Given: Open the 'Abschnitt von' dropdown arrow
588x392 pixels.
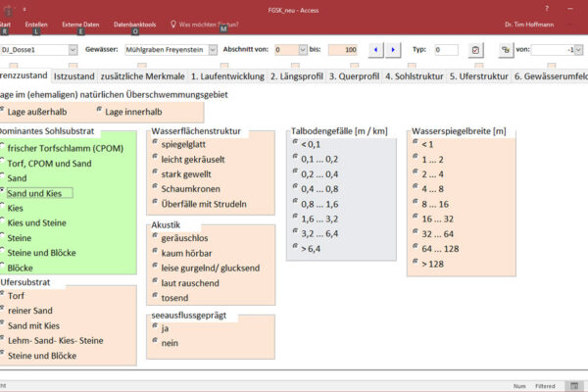Looking at the screenshot, I should point(303,50).
